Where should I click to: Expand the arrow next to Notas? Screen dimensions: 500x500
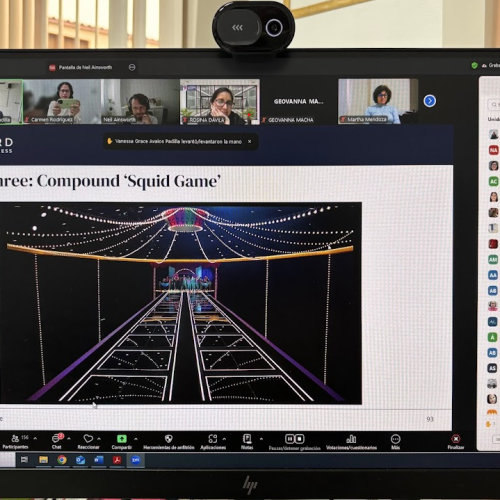(x=261, y=439)
